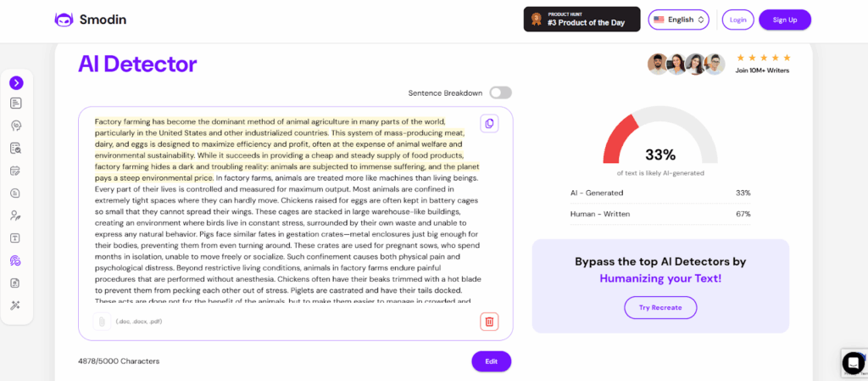Viewport: 868px width, 381px height.
Task: Select the fingerprint AI detector sidebar icon
Action: click(x=16, y=261)
